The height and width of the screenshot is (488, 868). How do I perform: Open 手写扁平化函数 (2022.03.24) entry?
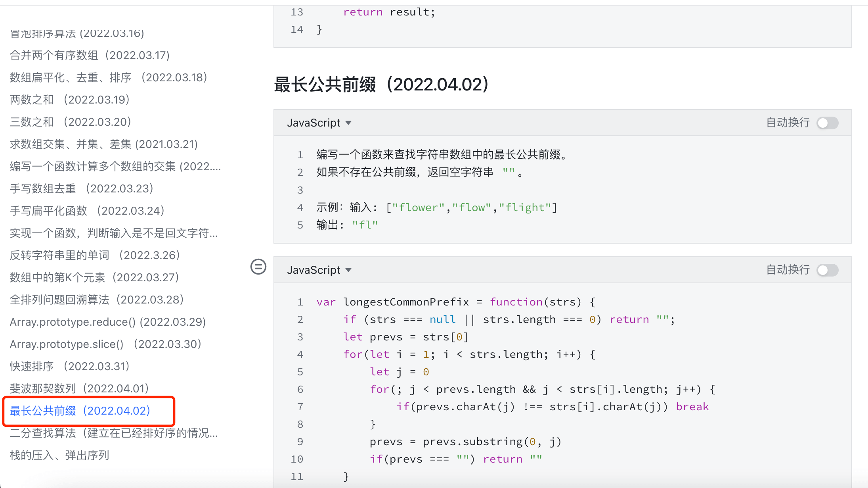pos(87,211)
